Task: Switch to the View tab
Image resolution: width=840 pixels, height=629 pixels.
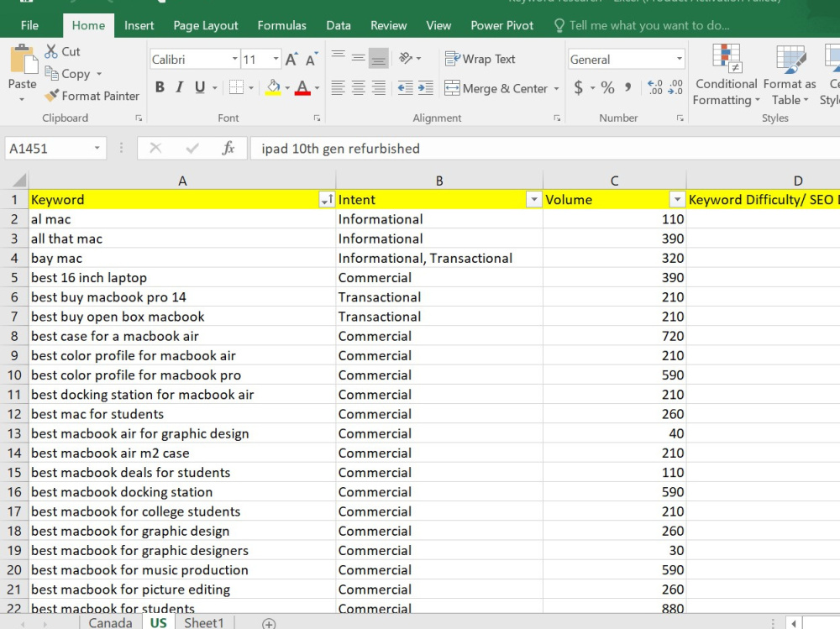Action: pyautogui.click(x=438, y=25)
